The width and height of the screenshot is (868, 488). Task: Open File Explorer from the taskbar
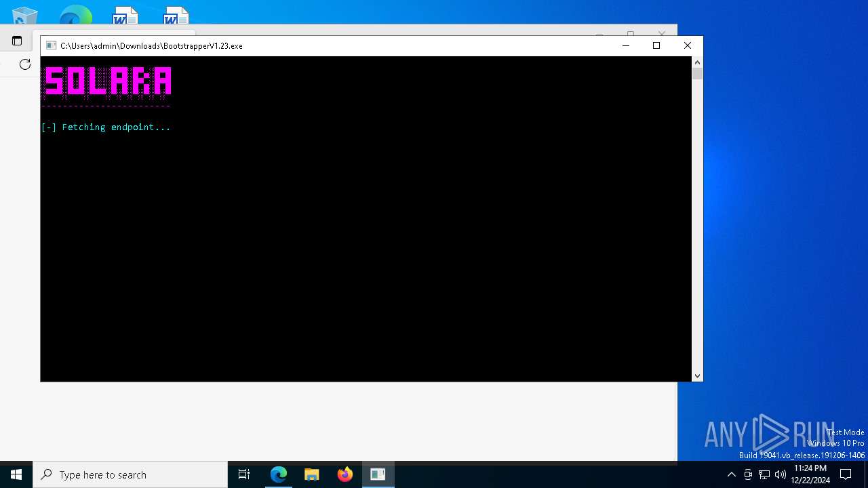(312, 474)
